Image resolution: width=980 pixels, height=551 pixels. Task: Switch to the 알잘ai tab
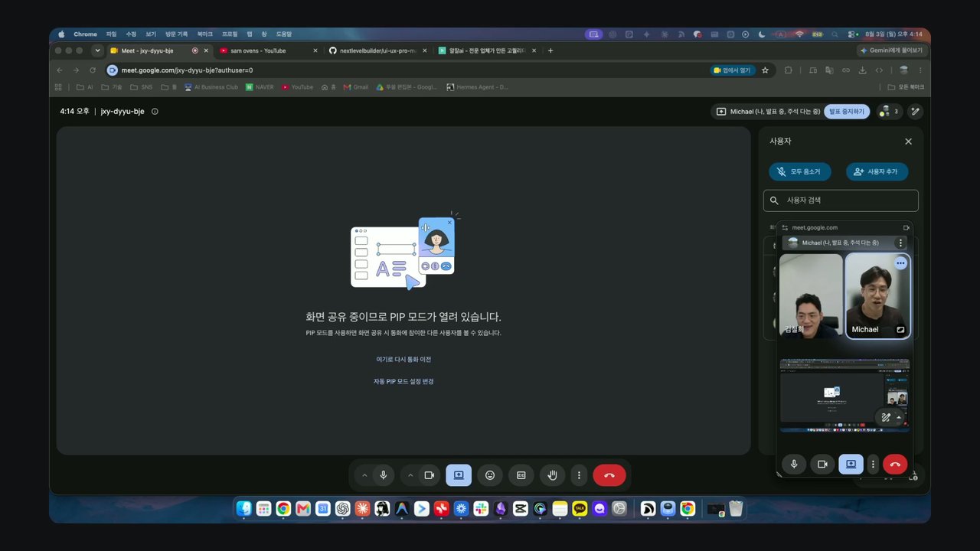click(485, 51)
